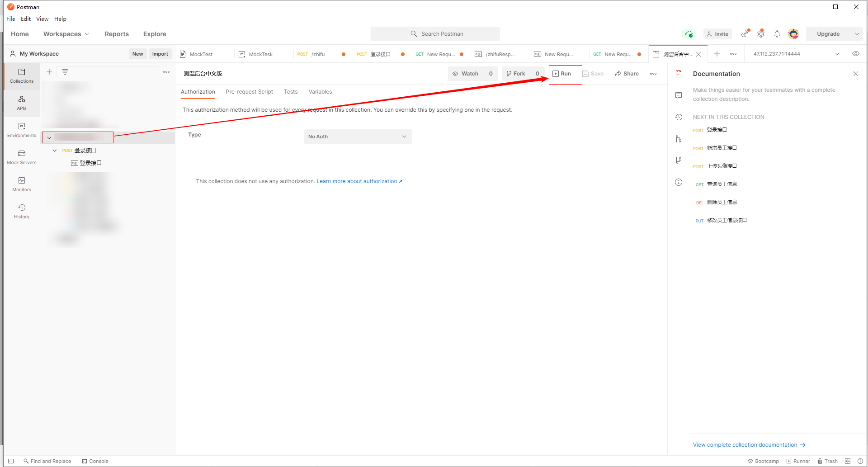Screen dimensions: 868x467
Task: Open the Monitors sidebar panel
Action: click(22, 184)
